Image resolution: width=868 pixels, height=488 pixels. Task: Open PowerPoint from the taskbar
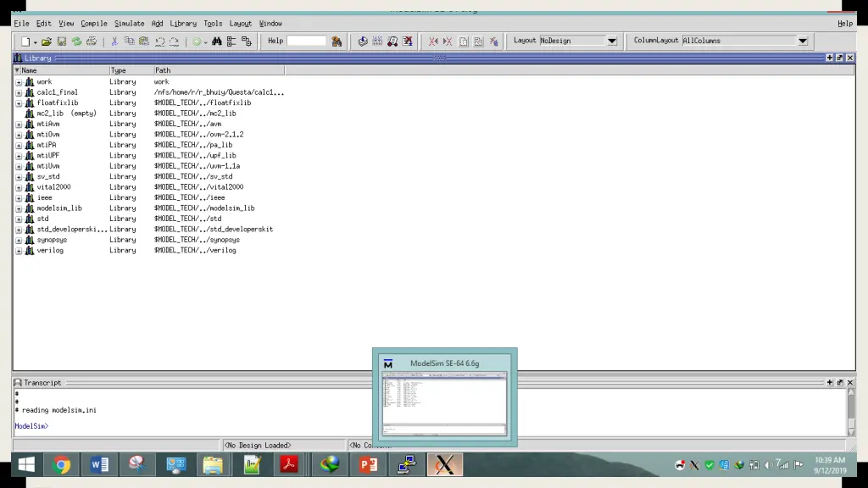(x=368, y=465)
